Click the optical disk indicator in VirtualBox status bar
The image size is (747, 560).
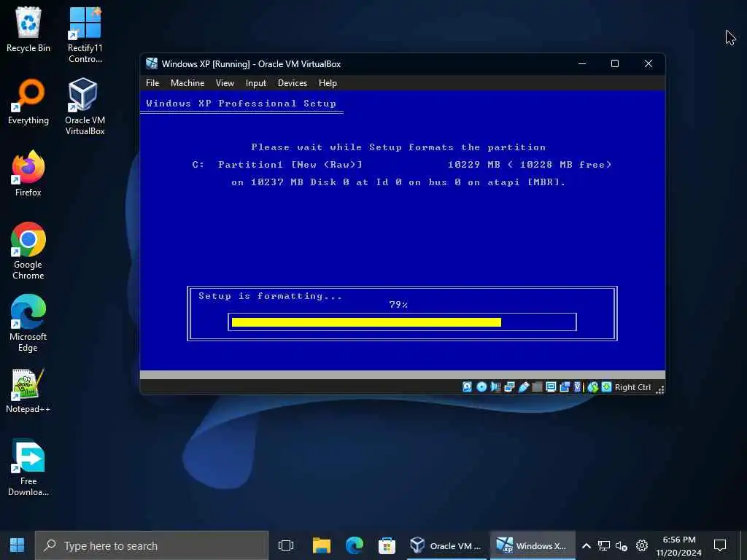click(x=481, y=387)
